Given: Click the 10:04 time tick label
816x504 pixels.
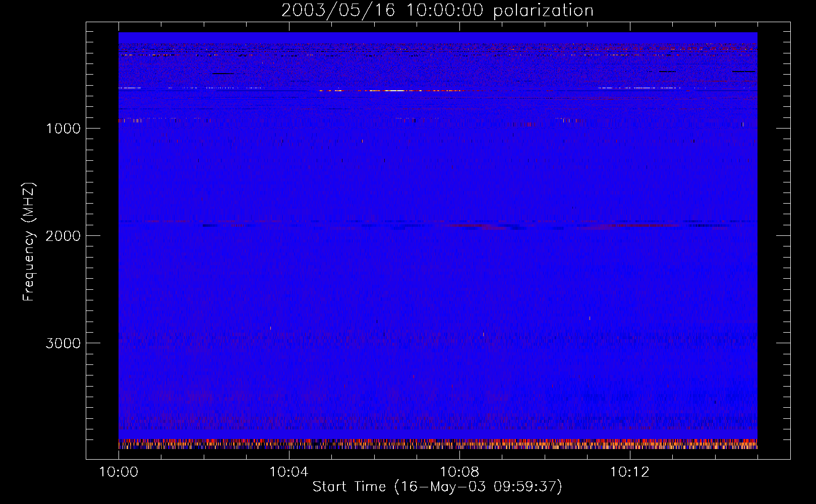Looking at the screenshot, I should pyautogui.click(x=288, y=472).
